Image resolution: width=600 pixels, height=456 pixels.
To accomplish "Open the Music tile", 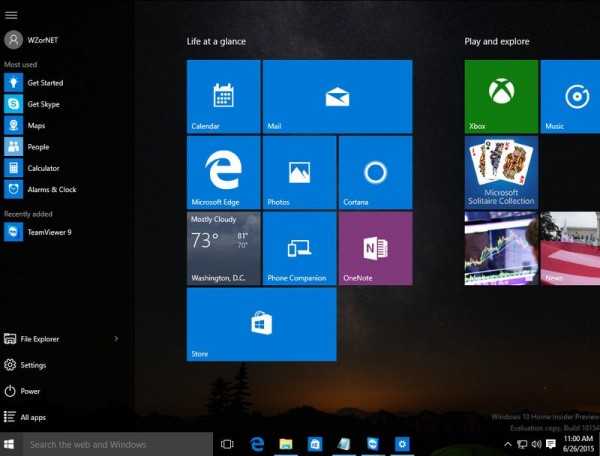I will tap(570, 96).
